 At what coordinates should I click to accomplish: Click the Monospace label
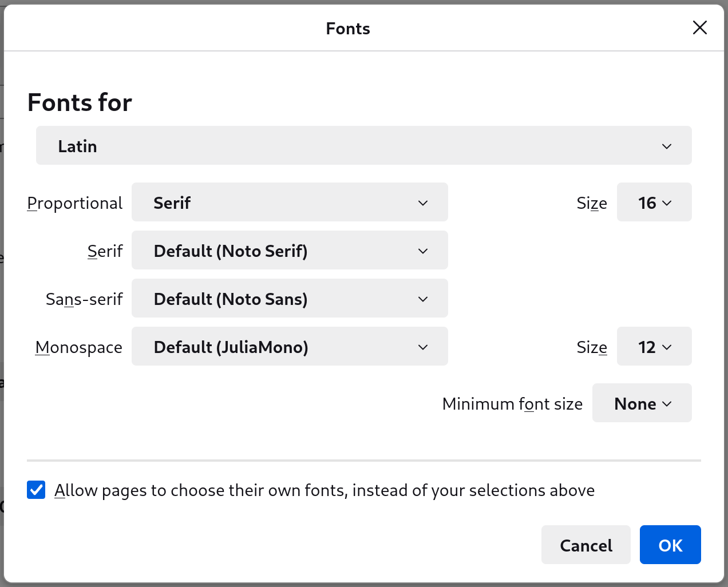[x=78, y=347]
